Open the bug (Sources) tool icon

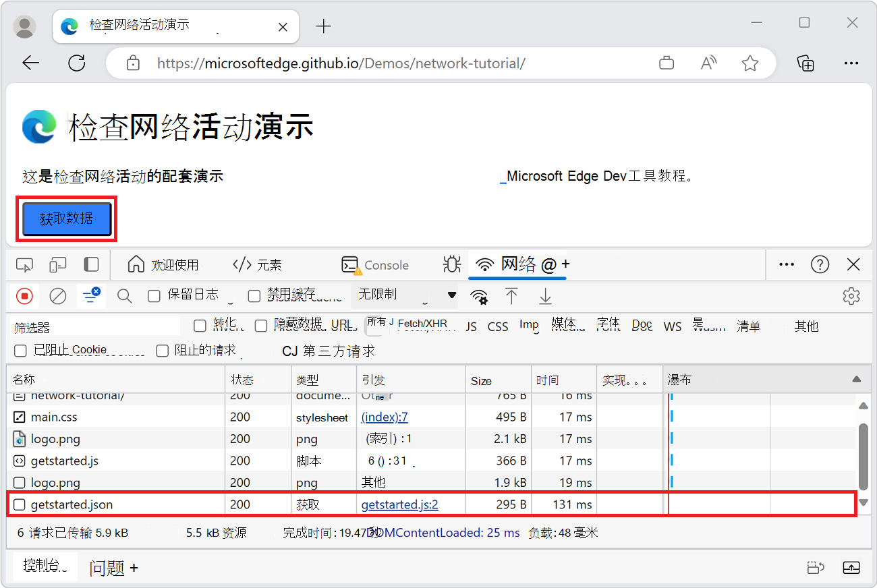tap(451, 264)
